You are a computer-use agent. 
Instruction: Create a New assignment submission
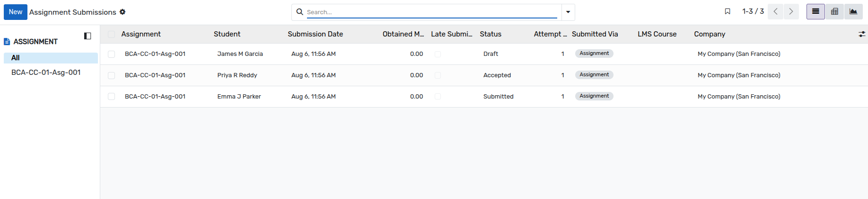16,12
